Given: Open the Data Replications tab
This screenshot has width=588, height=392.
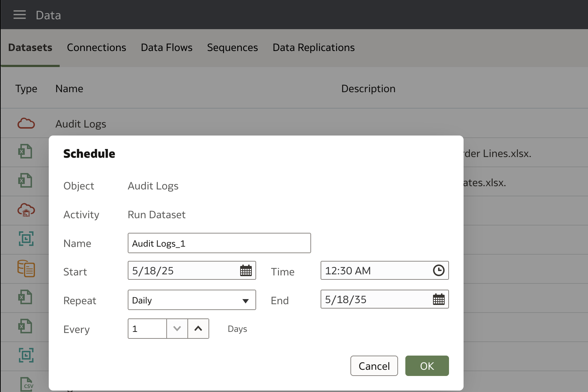Looking at the screenshot, I should 313,47.
